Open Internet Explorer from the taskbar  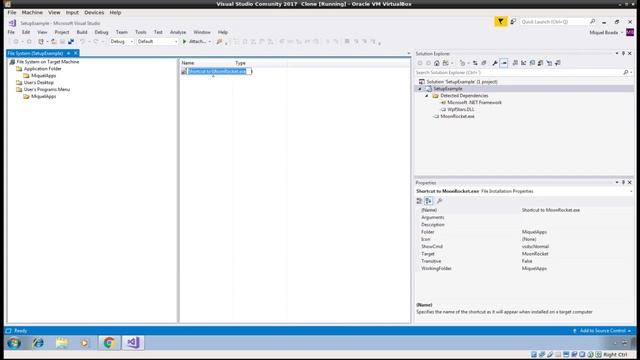[38, 343]
